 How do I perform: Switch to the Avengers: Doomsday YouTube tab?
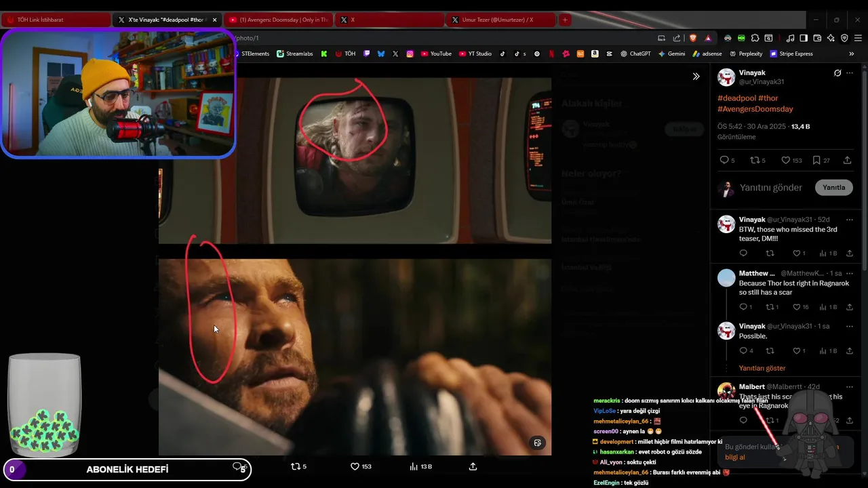pos(278,20)
